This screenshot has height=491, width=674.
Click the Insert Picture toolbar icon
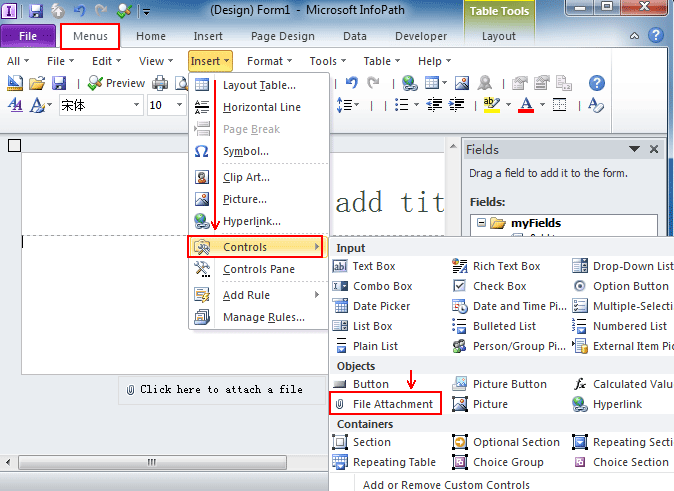click(462, 83)
